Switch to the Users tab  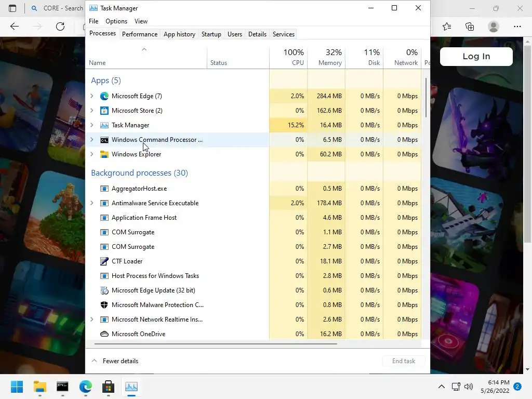tap(235, 34)
